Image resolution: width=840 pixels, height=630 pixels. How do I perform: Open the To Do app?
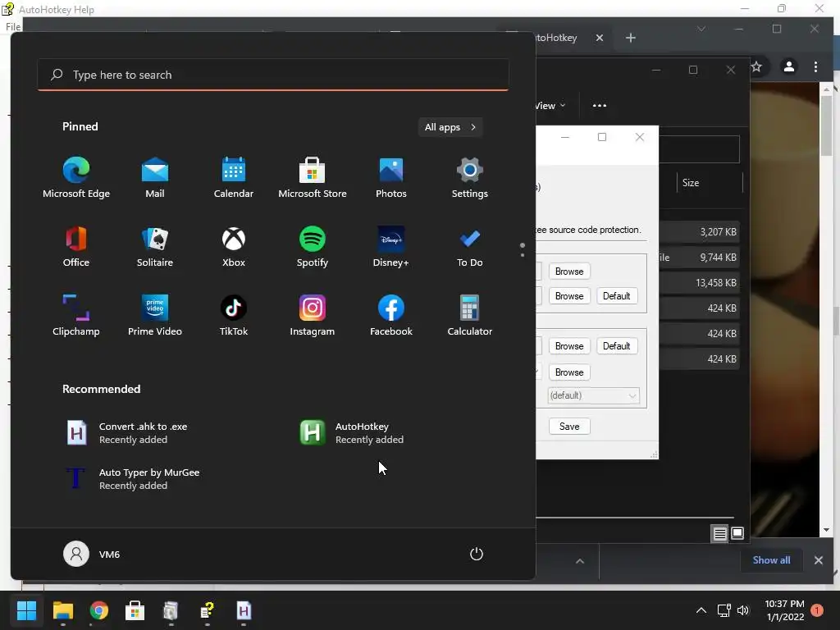(470, 247)
